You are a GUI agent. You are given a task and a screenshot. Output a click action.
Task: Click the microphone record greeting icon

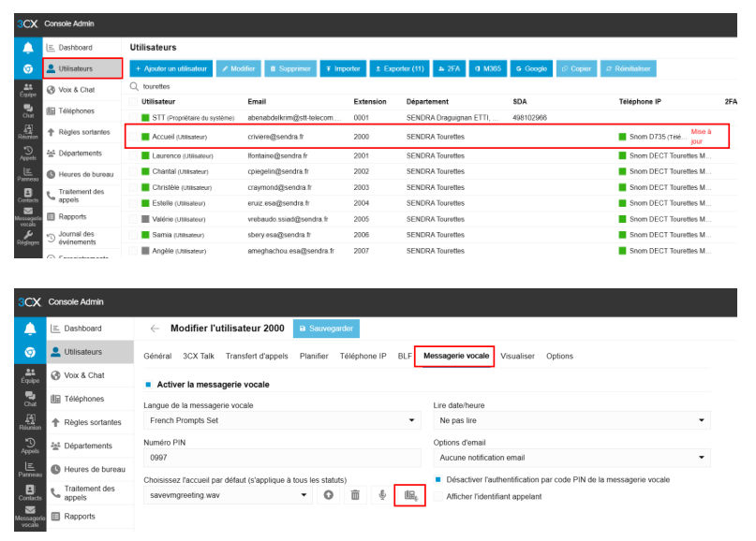[382, 495]
